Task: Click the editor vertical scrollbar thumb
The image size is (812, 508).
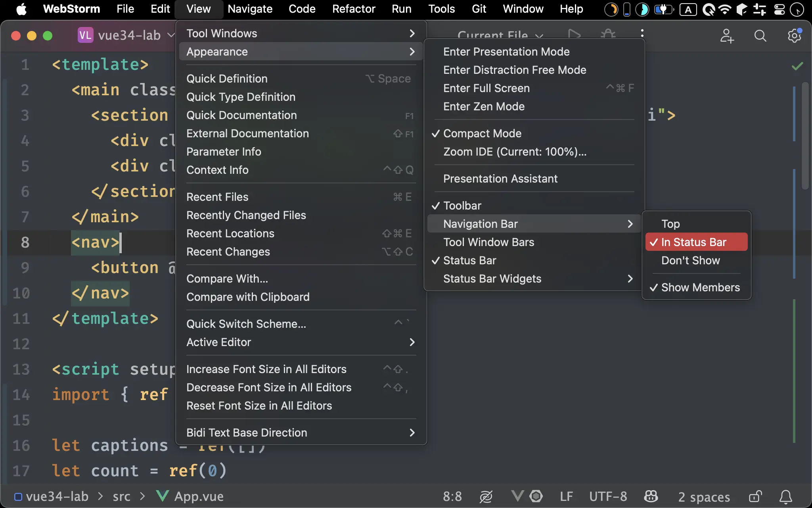Action: click(805, 135)
